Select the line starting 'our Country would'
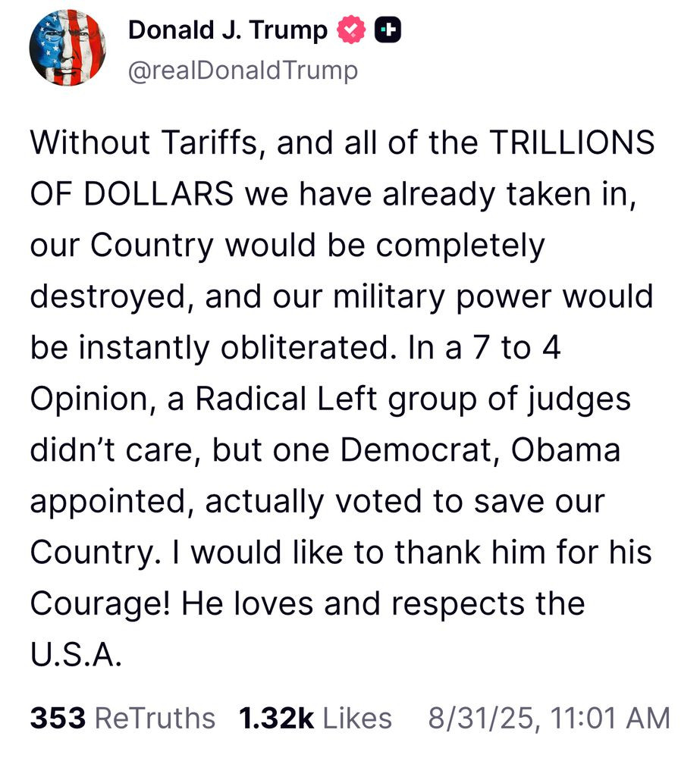The width and height of the screenshot is (700, 758). coord(287,246)
